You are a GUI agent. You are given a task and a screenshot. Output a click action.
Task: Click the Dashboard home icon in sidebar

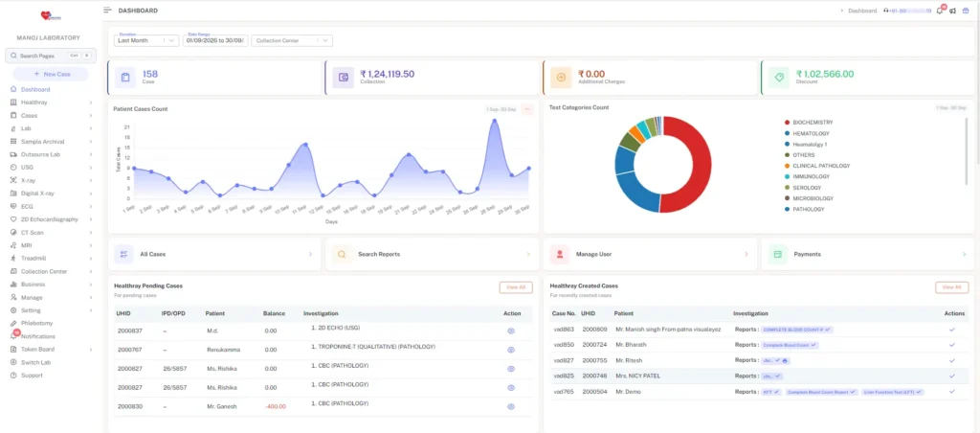(13, 89)
